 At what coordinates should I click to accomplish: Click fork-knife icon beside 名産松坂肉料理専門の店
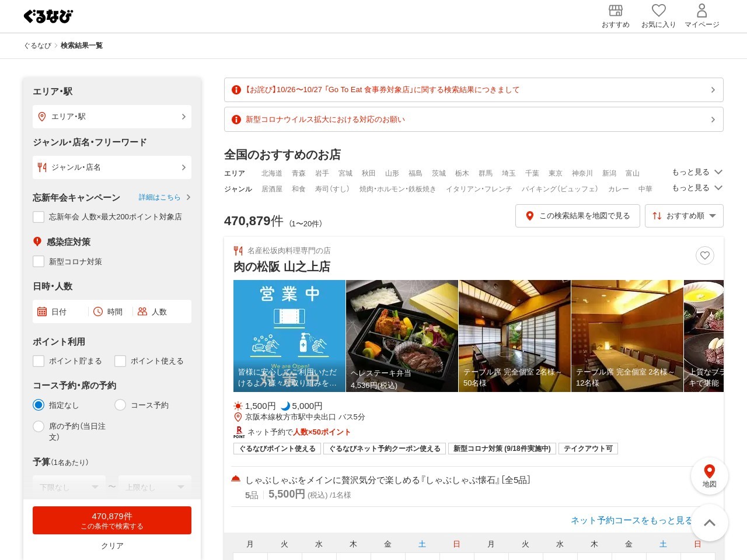pos(238,251)
